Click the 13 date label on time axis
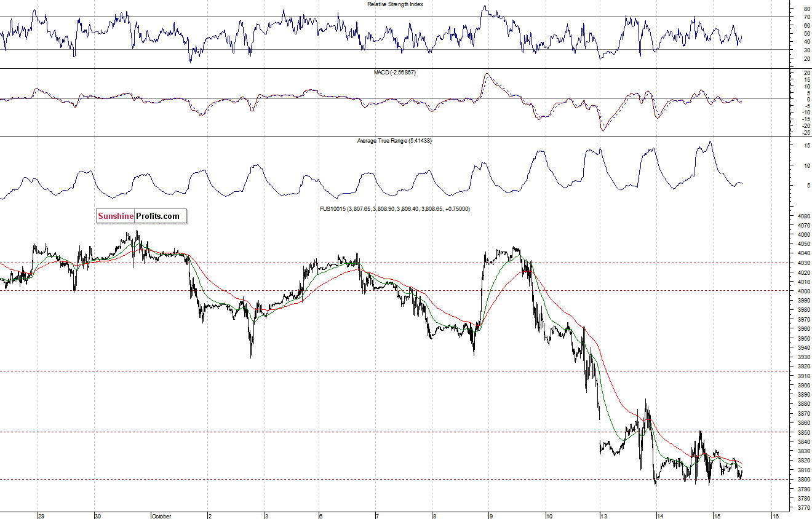The image size is (812, 519). point(604,517)
